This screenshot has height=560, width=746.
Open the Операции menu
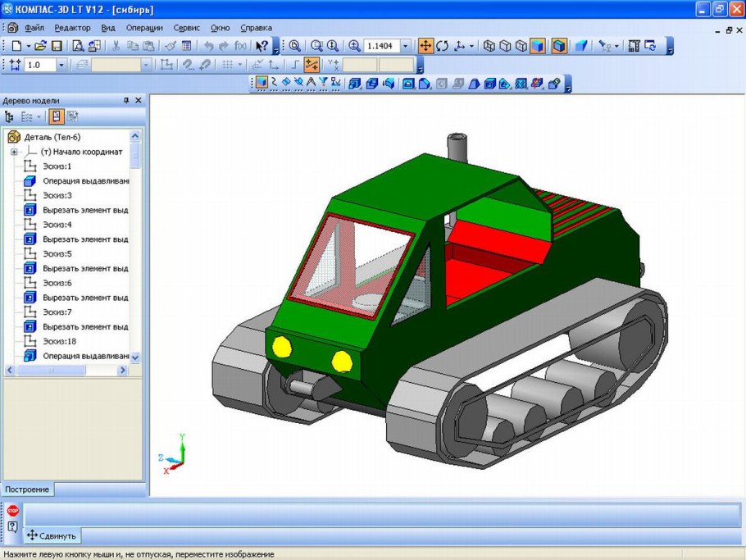click(x=144, y=27)
